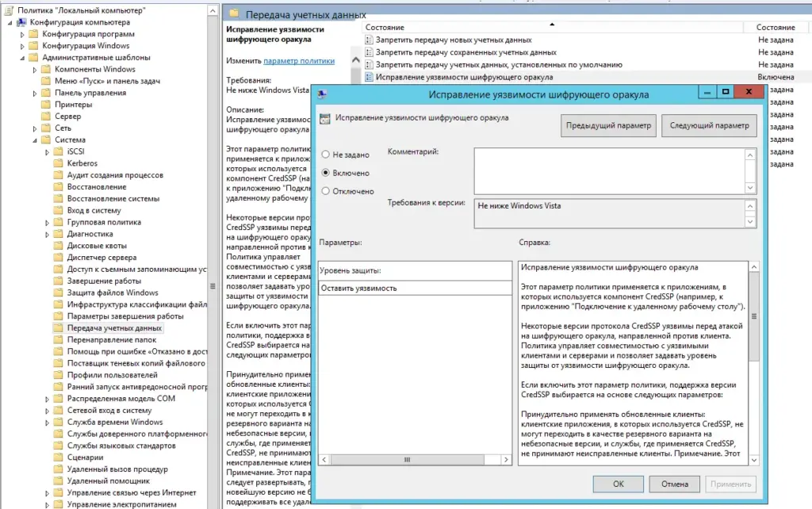Expand the iSCSI tree node

pos(47,152)
